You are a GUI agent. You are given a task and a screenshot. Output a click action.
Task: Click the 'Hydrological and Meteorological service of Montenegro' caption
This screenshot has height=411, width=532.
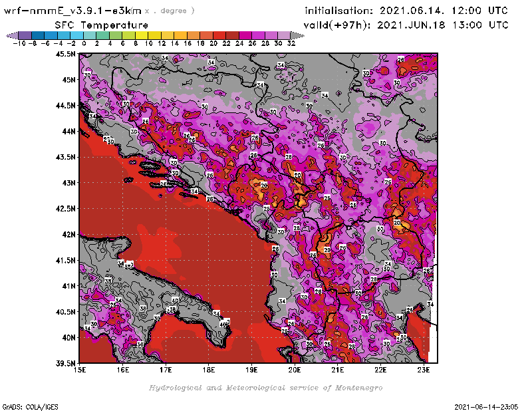point(265,388)
